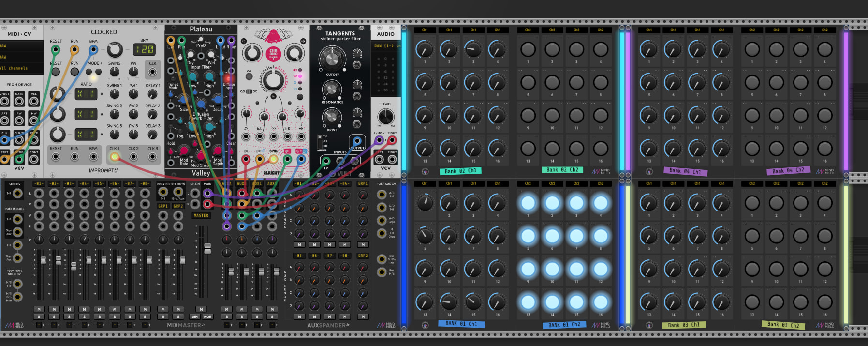
Task: Click the Clocked SWING 1 knob
Action: pos(115,94)
